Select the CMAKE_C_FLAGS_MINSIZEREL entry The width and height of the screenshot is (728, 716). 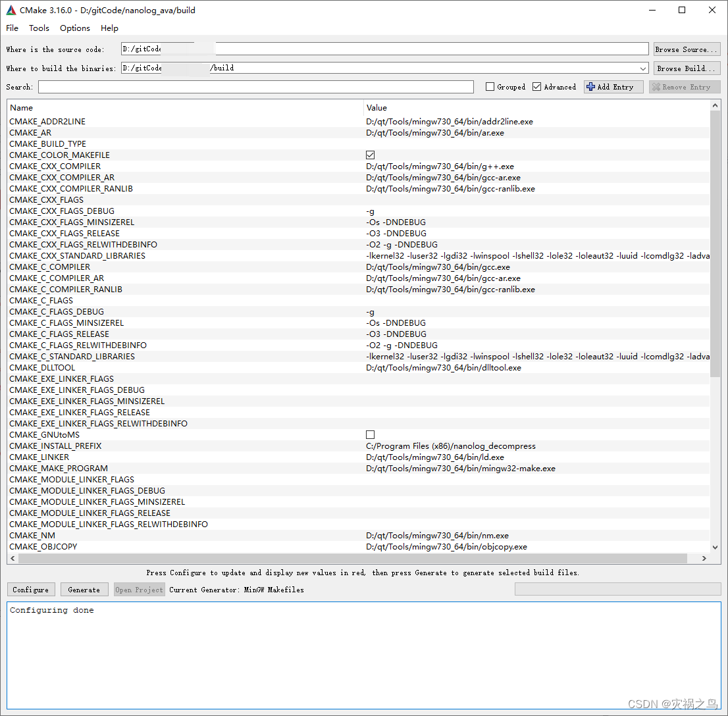tap(66, 322)
